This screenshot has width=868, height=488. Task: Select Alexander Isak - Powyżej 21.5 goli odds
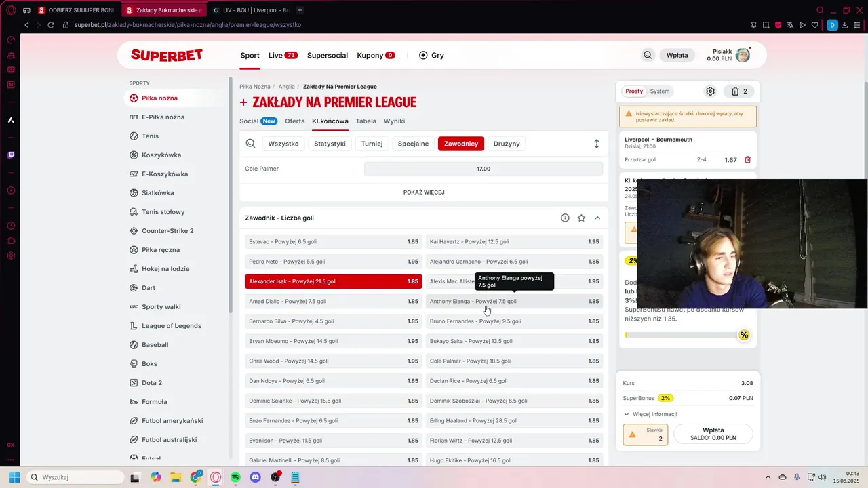coord(333,281)
